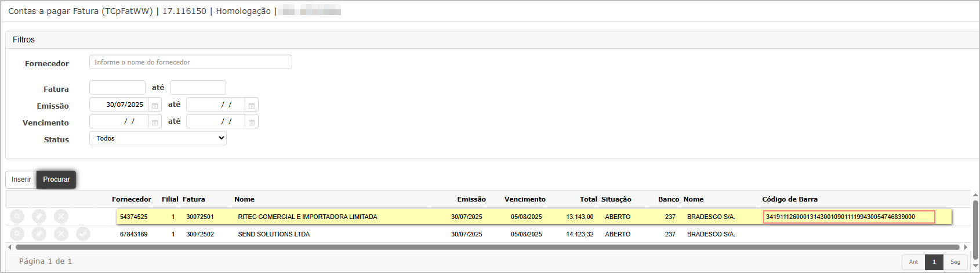
Task: Delete the SEND SOLUTIONS invoice with X icon
Action: tap(61, 234)
